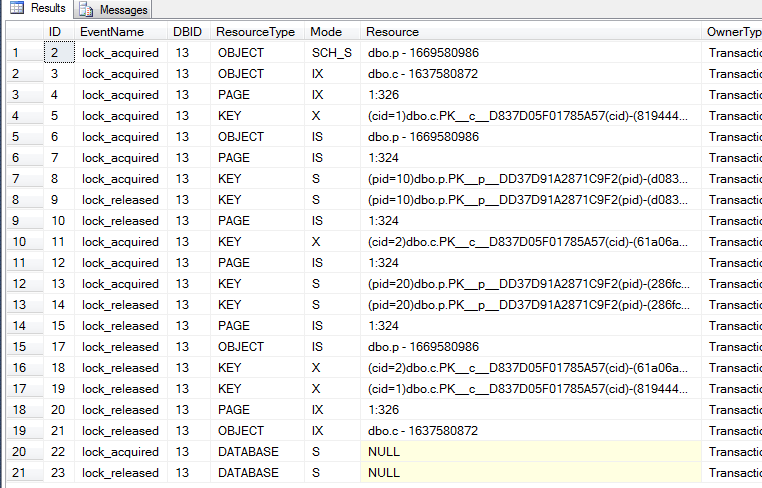Click the SCH_S mode cell
The image size is (762, 488).
pos(331,53)
